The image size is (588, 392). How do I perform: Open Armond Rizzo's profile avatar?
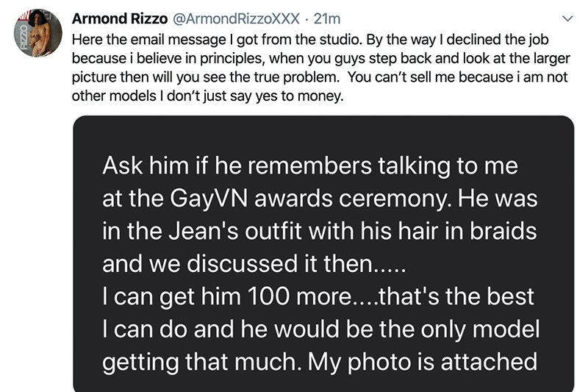point(38,34)
